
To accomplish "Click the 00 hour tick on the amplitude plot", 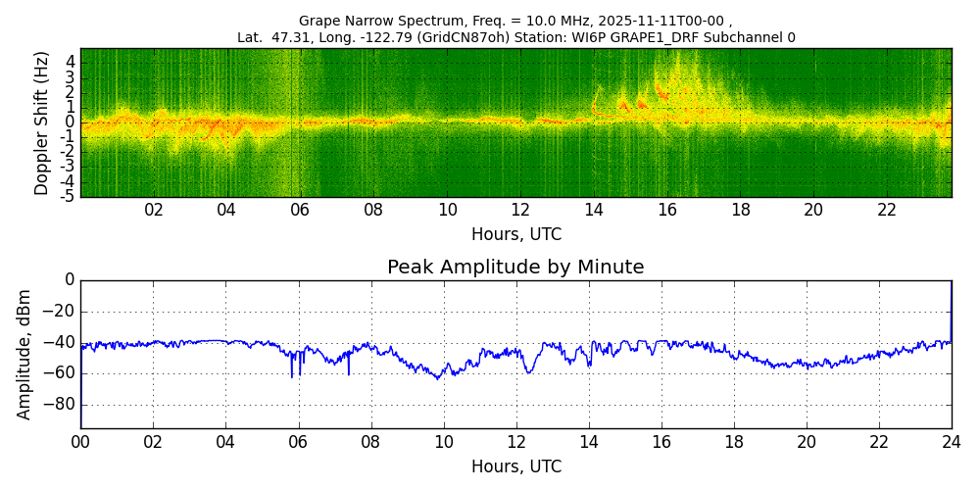I will (80, 442).
